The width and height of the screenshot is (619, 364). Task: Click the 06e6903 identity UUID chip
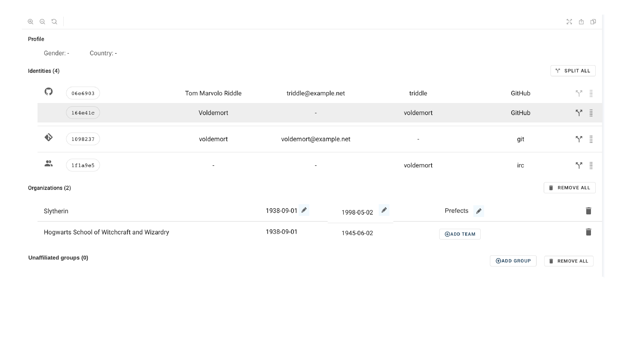(x=83, y=93)
